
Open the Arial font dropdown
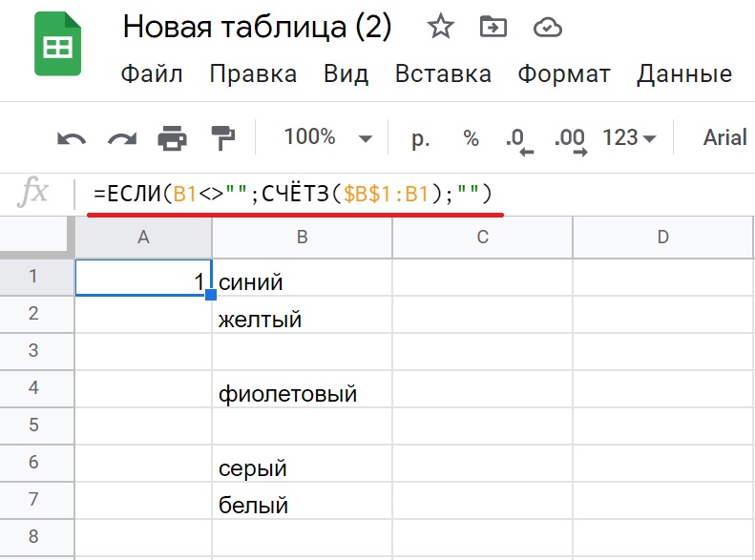[x=724, y=137]
